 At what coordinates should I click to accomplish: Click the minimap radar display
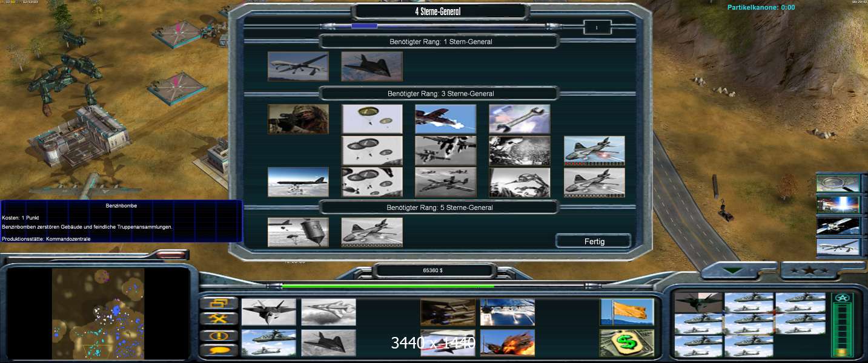click(98, 313)
